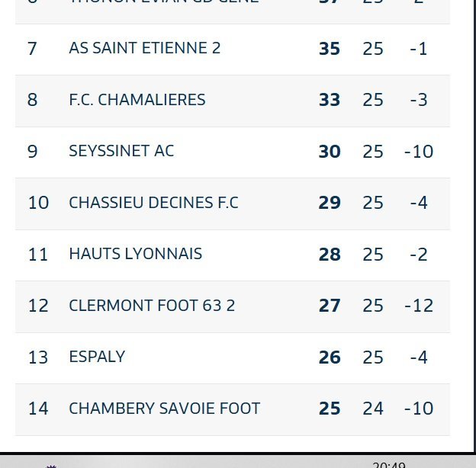The height and width of the screenshot is (468, 476).
Task: Click the SEYSSINET AC team name
Action: click(x=121, y=151)
